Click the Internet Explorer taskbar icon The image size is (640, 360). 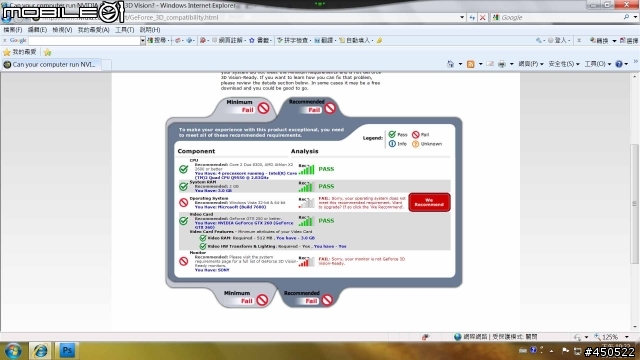coord(40,351)
